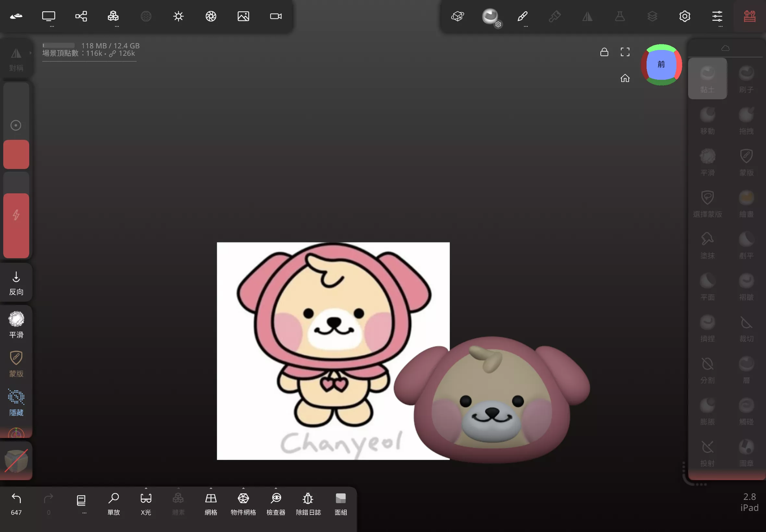Viewport: 766px width, 532px height.
Task: Select the 膨脹 inflate tool
Action: pyautogui.click(x=707, y=411)
